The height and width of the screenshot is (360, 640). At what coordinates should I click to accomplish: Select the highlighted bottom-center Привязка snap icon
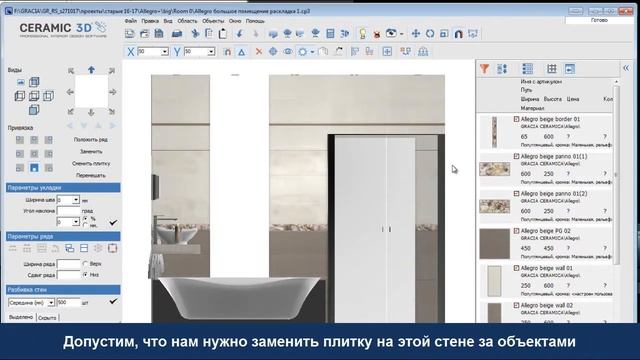(34, 168)
